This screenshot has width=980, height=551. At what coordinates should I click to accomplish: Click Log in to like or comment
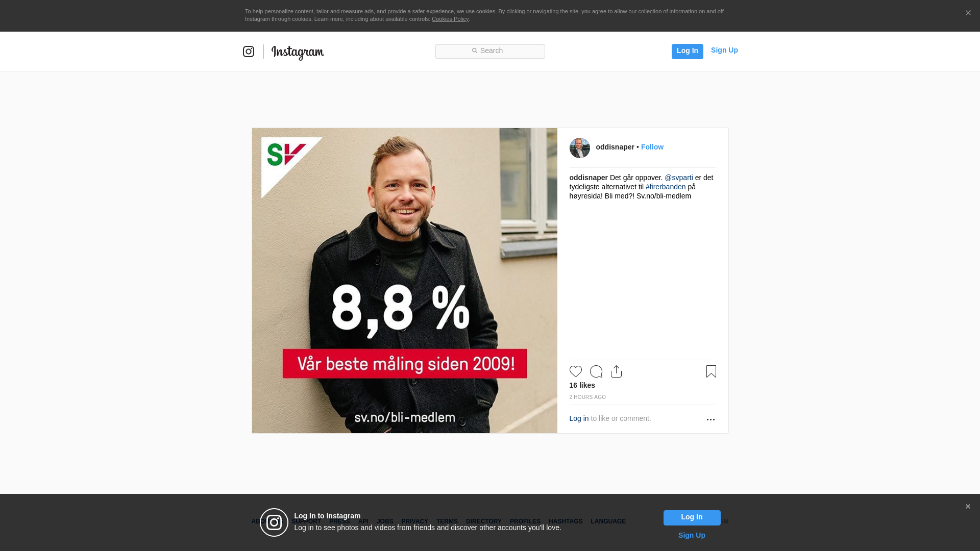(x=579, y=418)
